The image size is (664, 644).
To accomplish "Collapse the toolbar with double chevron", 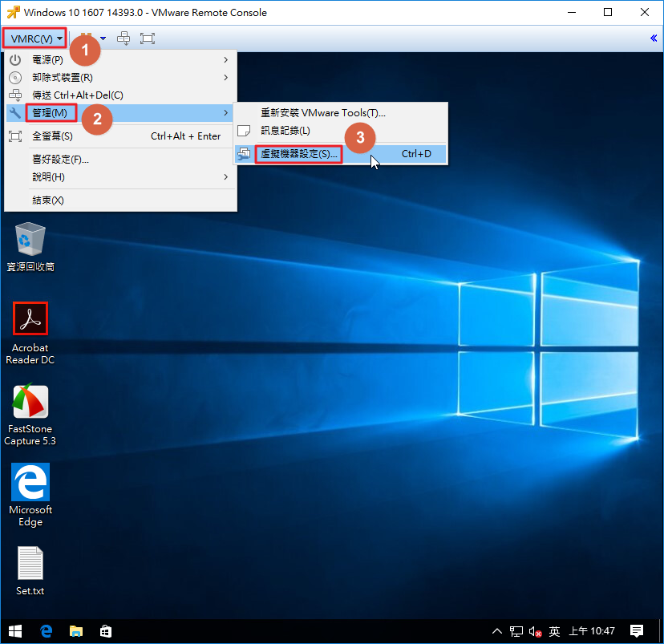I will coord(654,38).
